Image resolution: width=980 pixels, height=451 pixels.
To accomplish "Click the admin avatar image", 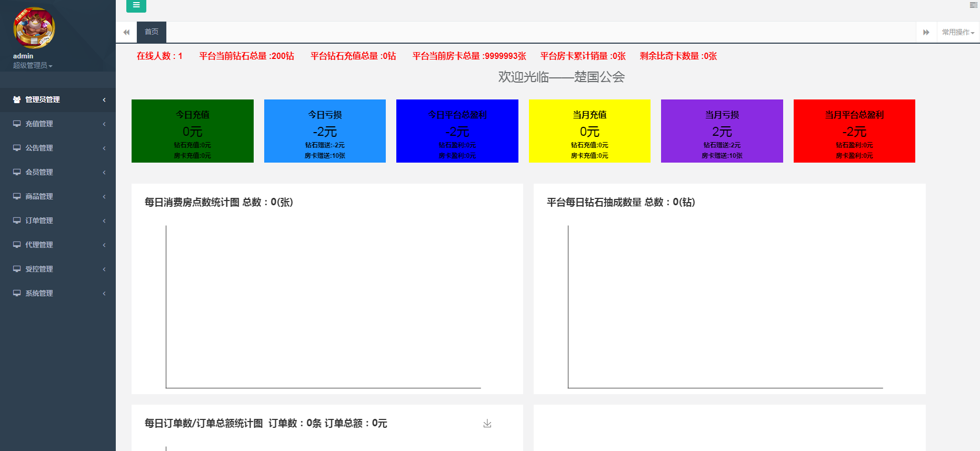I will coord(34,28).
